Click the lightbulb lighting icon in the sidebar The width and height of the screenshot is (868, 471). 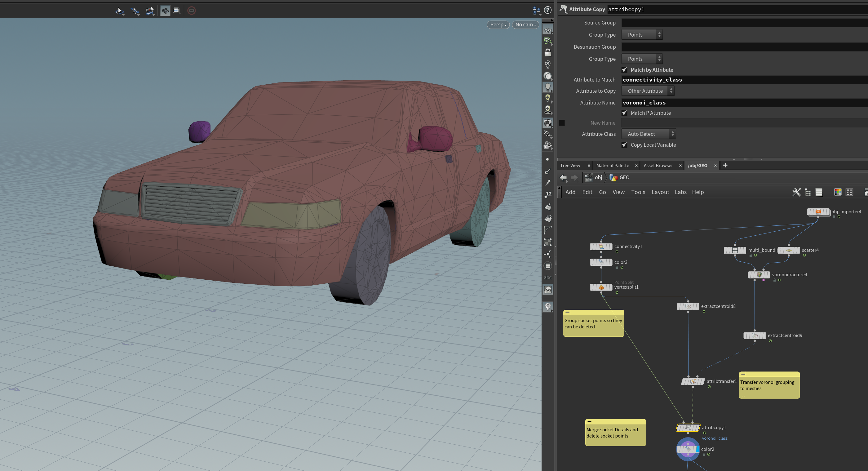[547, 87]
